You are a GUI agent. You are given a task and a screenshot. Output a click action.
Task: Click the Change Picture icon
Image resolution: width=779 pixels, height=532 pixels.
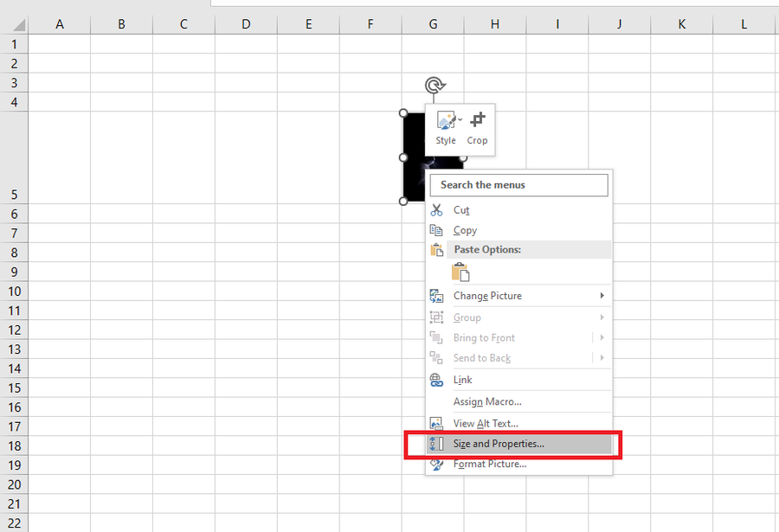pos(436,296)
